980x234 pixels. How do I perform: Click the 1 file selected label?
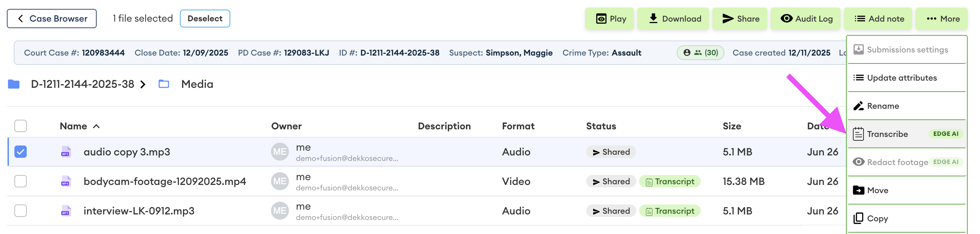(143, 19)
